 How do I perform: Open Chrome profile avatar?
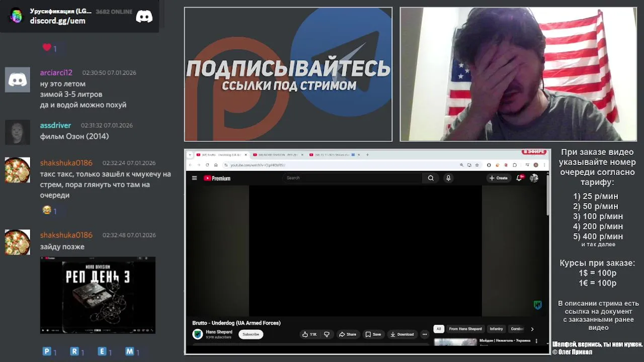coord(536,165)
